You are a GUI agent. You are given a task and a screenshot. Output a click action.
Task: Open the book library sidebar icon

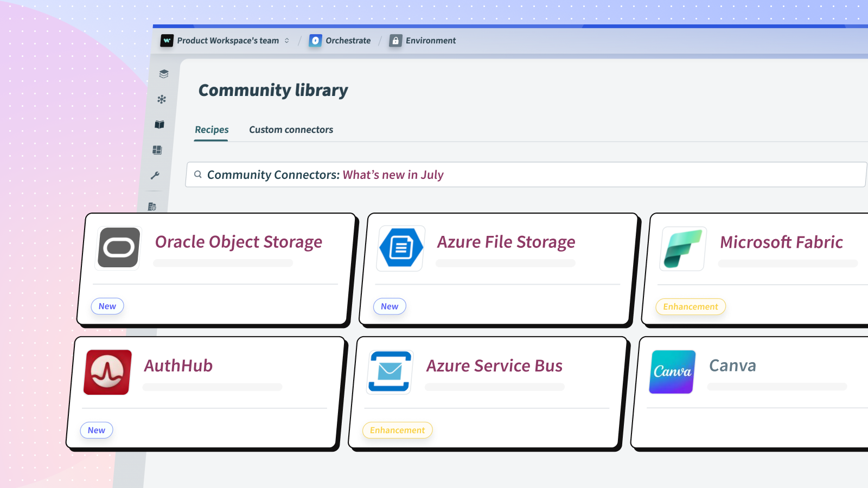[x=159, y=125]
